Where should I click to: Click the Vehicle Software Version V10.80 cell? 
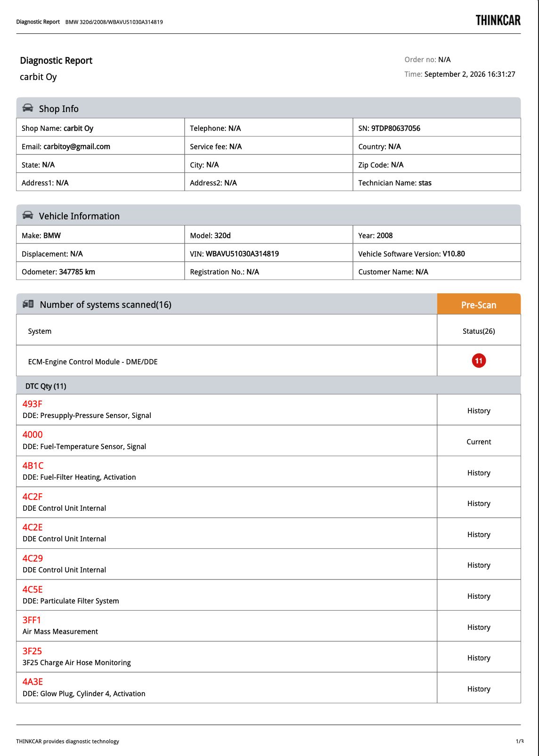tap(437, 253)
